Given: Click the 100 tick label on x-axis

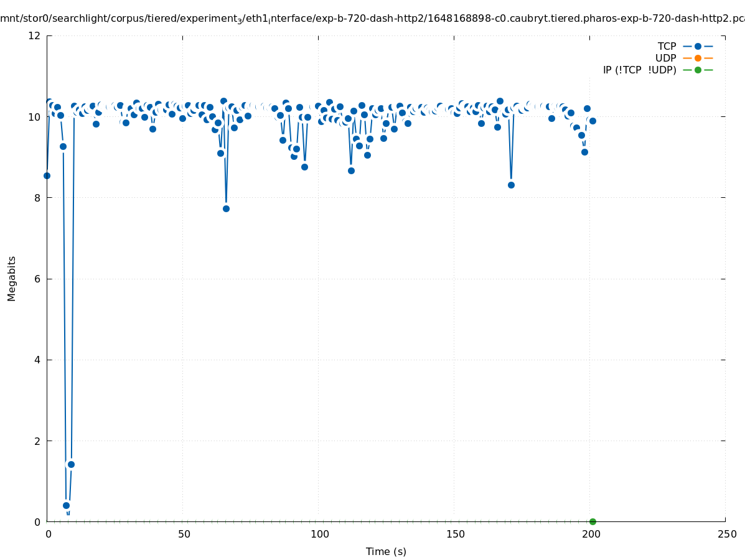Looking at the screenshot, I should tap(319, 534).
